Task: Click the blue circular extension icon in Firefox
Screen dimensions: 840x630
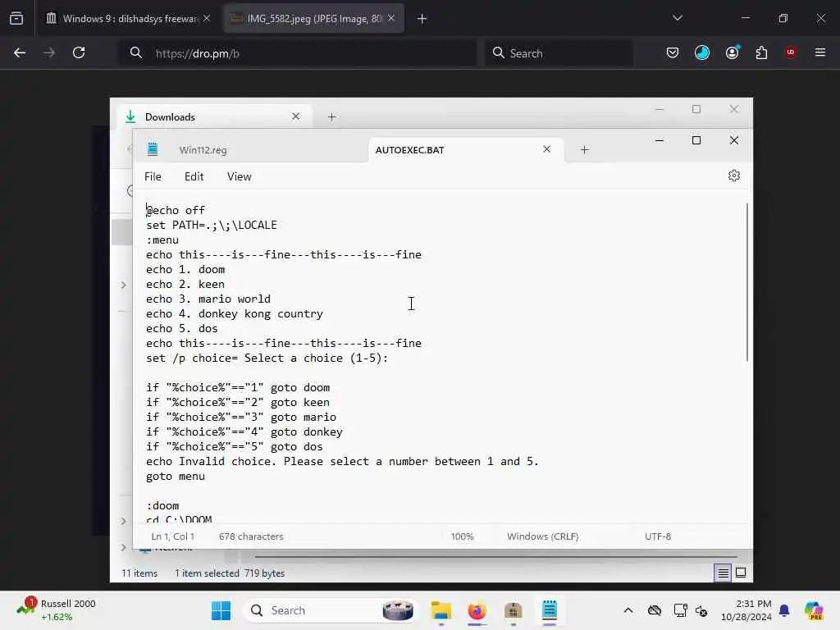Action: coord(702,52)
